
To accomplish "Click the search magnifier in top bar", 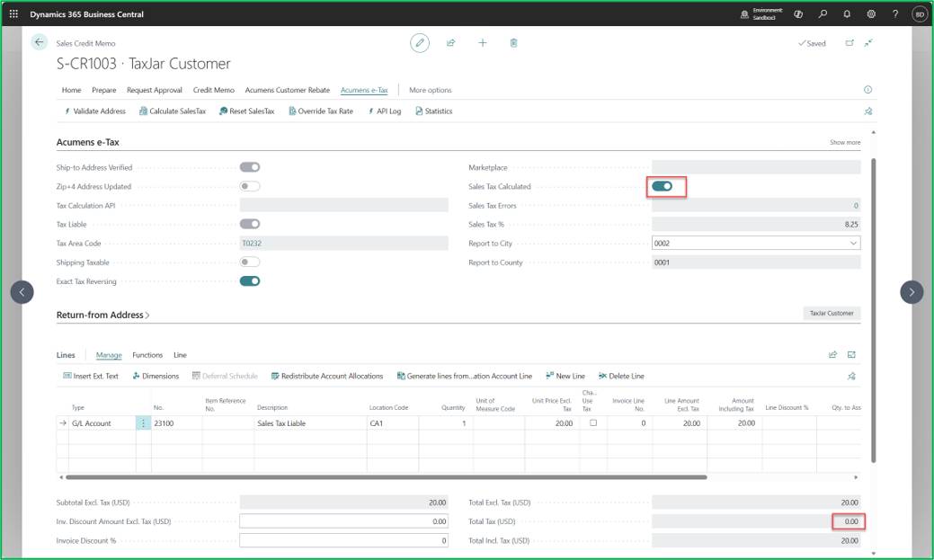I will pos(823,13).
